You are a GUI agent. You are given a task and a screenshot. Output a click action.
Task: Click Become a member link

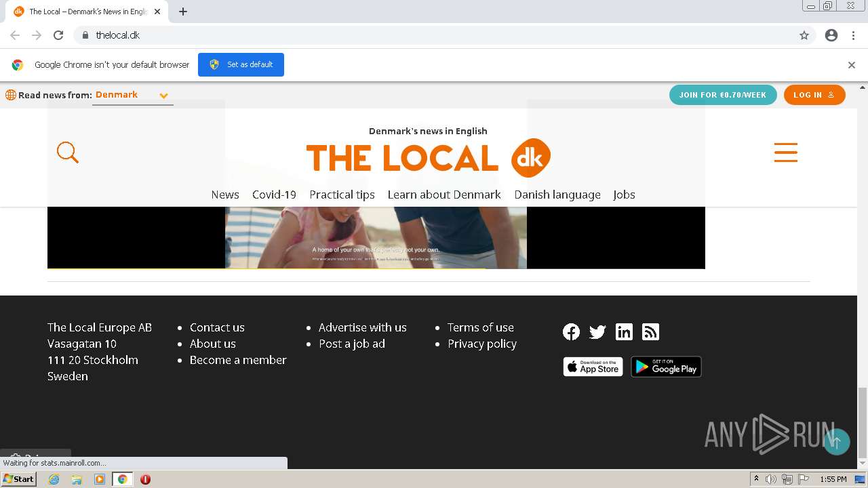point(238,360)
